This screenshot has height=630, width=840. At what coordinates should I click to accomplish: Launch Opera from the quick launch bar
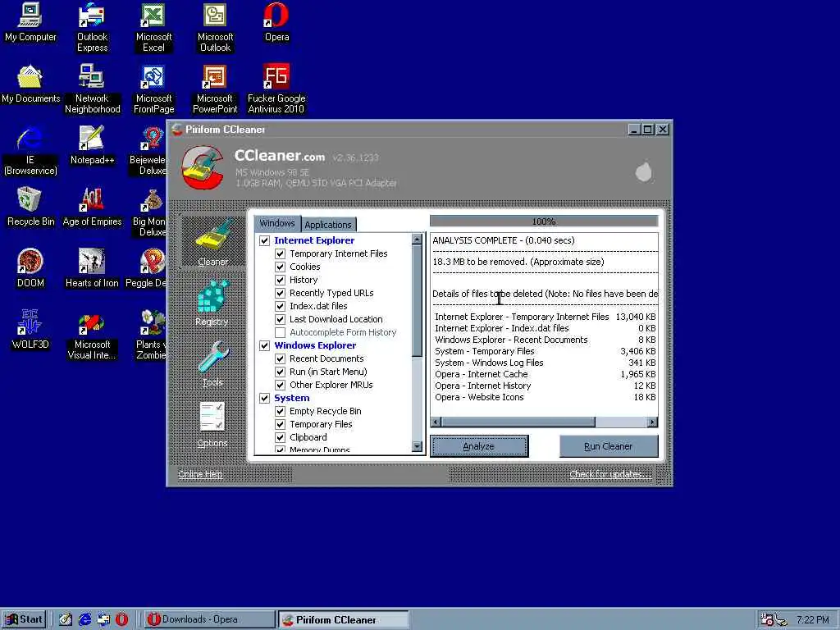coord(122,619)
